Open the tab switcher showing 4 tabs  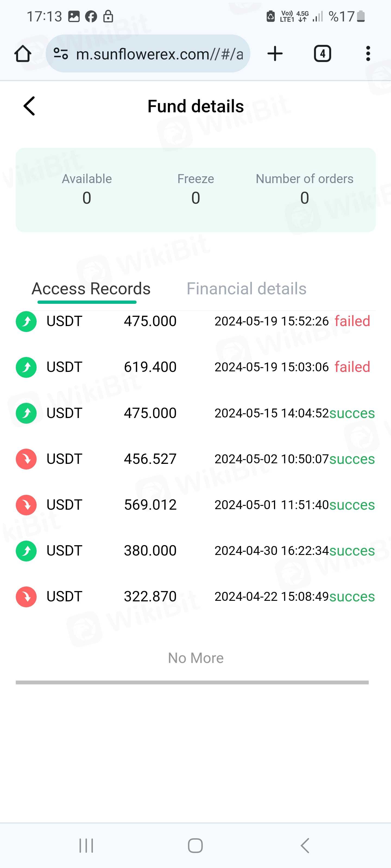(x=322, y=54)
